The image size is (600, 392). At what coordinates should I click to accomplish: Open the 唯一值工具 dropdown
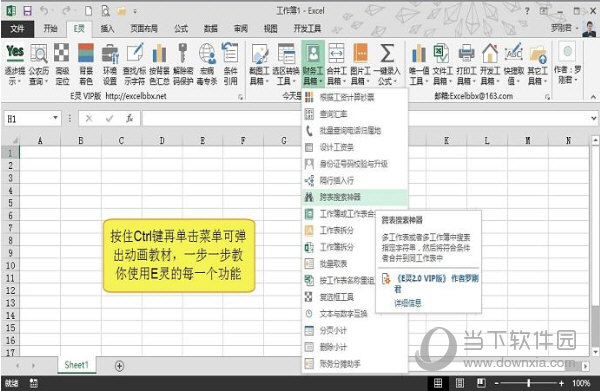[x=418, y=64]
